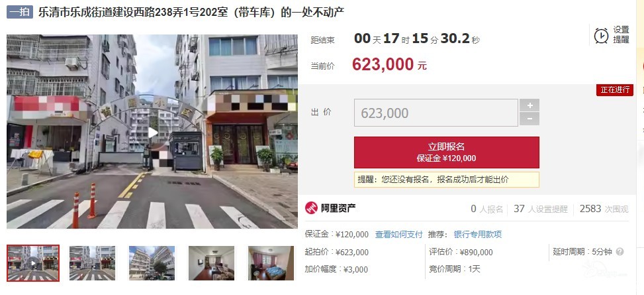This screenshot has height=295, width=644.
Task: Click the alarm clock reminder icon
Action: tap(601, 36)
